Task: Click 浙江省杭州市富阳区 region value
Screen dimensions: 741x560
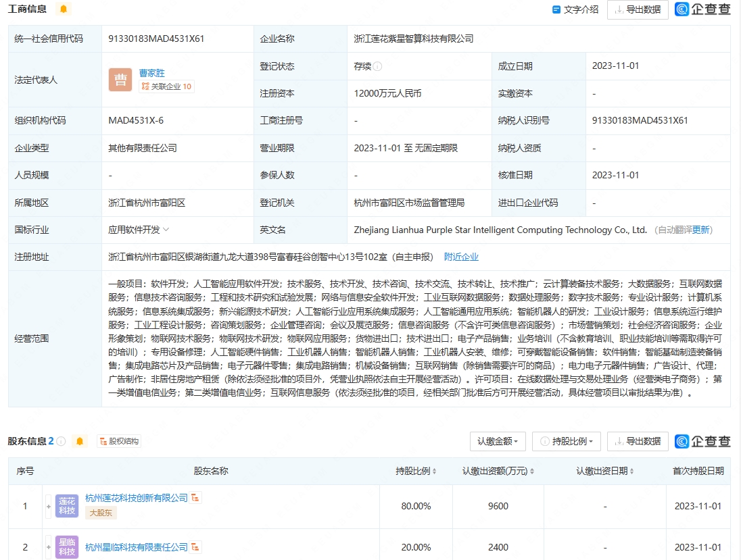Action: [x=147, y=203]
